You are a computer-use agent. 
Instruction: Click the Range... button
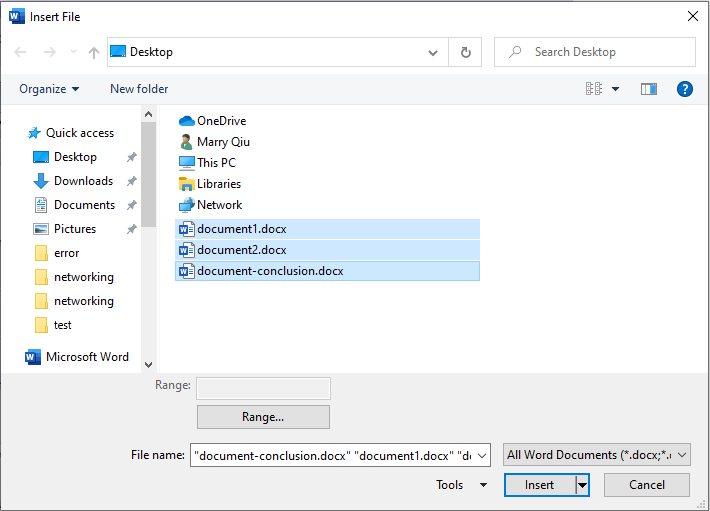click(x=263, y=417)
